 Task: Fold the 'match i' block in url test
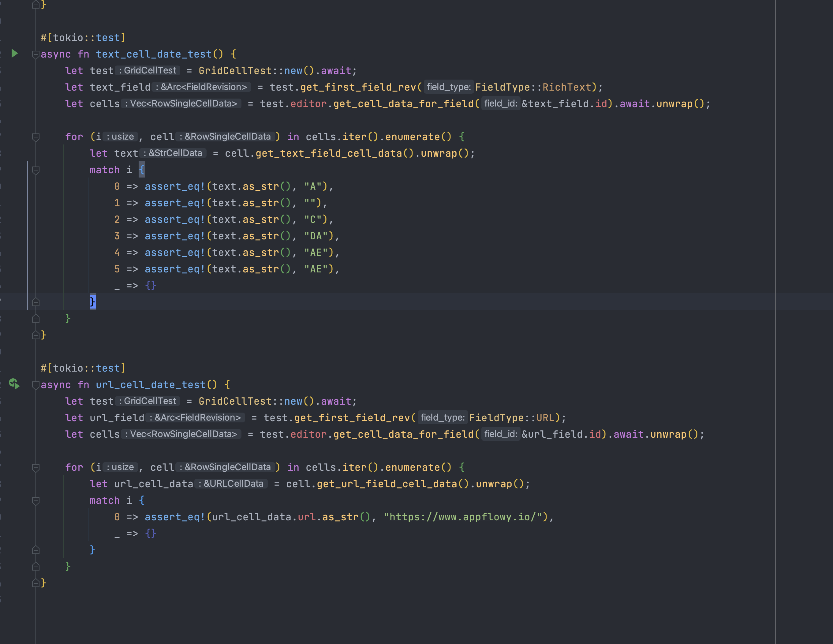coord(35,500)
